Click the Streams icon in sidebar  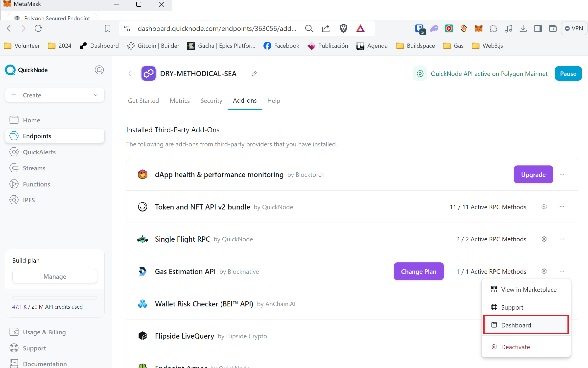14,168
